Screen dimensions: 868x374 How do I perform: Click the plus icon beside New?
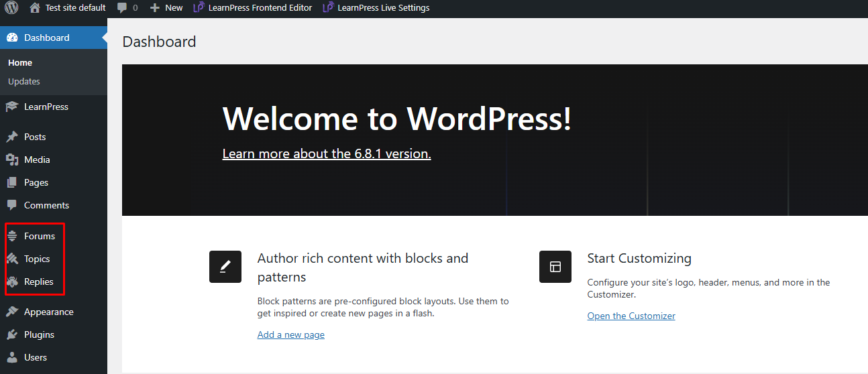coord(155,8)
